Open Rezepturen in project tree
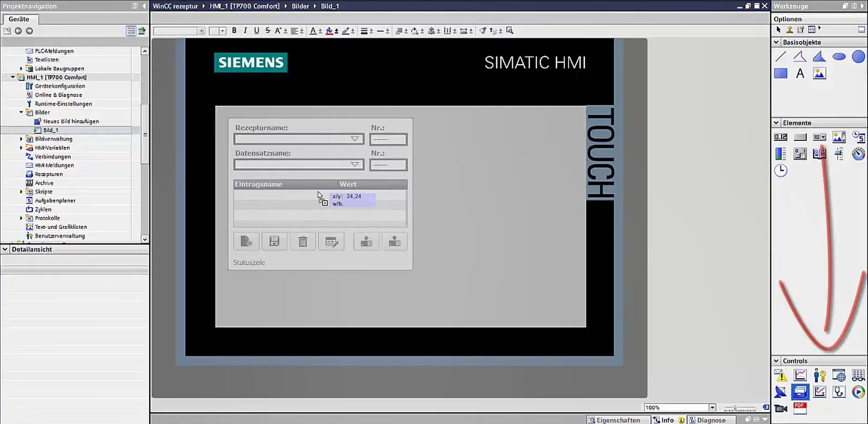 (49, 174)
